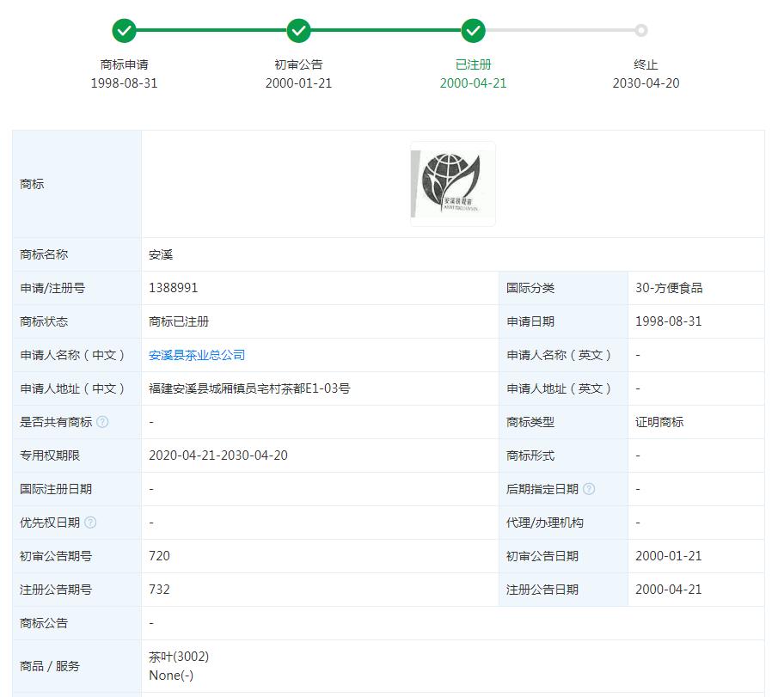Click the 商品 / 服务 field label
Image resolution: width=784 pixels, height=697 pixels.
click(x=50, y=666)
